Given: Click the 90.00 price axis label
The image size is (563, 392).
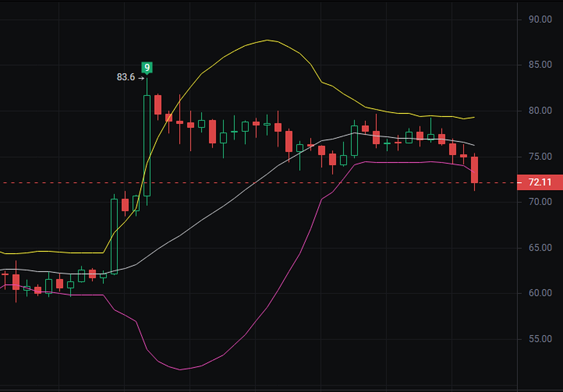Looking at the screenshot, I should [540, 20].
